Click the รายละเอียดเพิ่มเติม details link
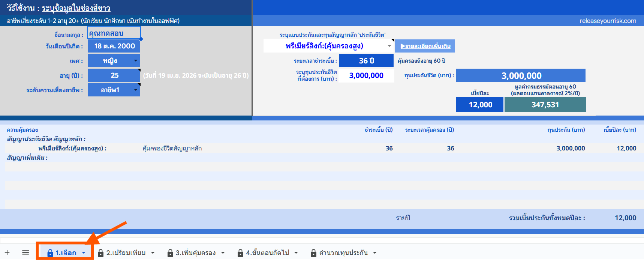644x260 pixels. pyautogui.click(x=425, y=46)
